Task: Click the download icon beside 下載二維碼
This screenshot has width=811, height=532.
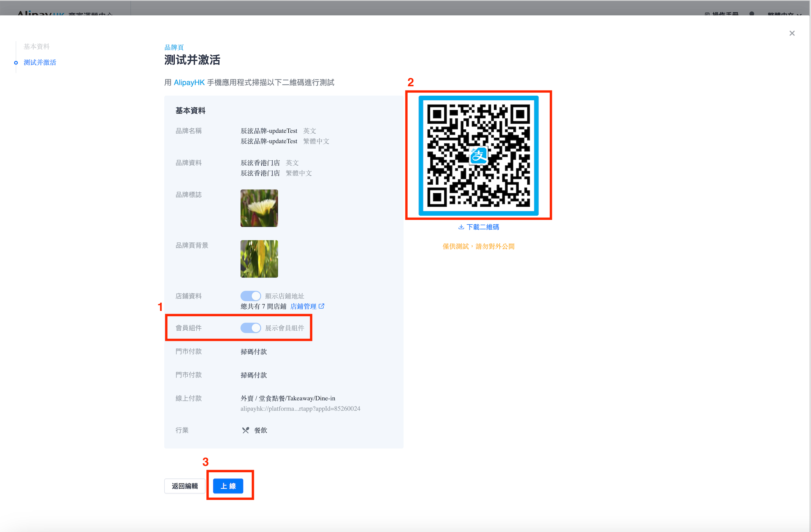Action: click(x=461, y=227)
